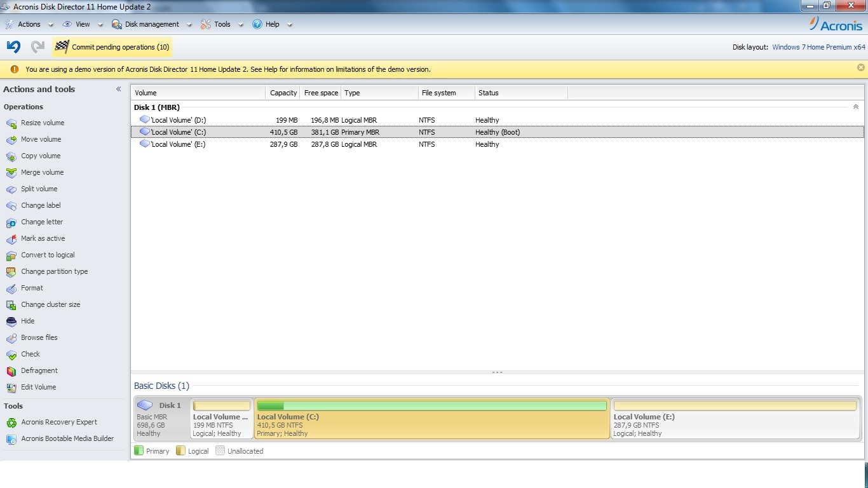
Task: Click the Copy volume icon
Action: pyautogui.click(x=11, y=156)
